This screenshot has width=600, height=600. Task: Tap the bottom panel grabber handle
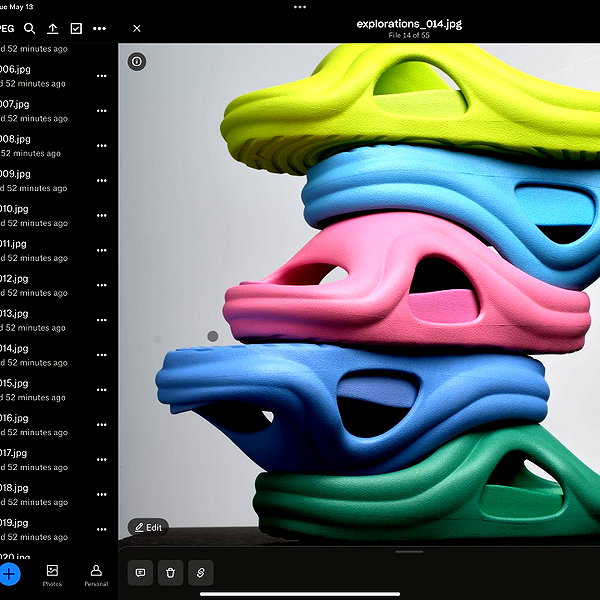pos(409,552)
